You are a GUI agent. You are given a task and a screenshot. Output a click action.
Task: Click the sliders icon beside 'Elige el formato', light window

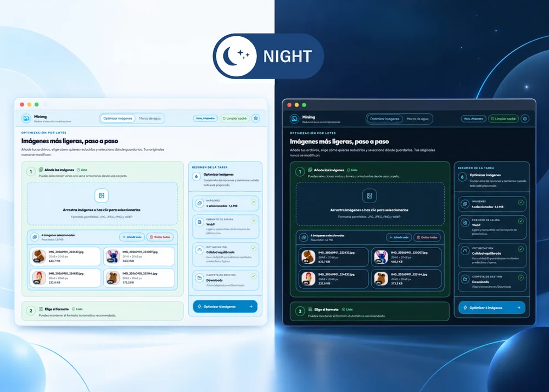pyautogui.click(x=41, y=309)
